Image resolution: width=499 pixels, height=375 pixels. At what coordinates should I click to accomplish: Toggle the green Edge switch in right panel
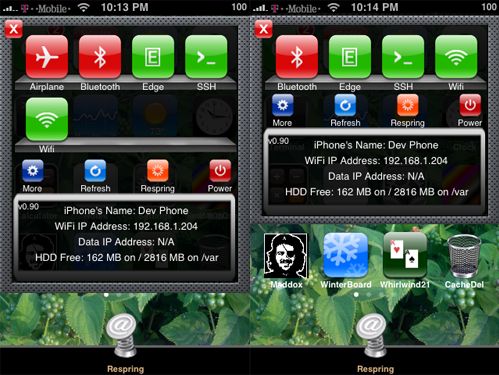tap(350, 57)
